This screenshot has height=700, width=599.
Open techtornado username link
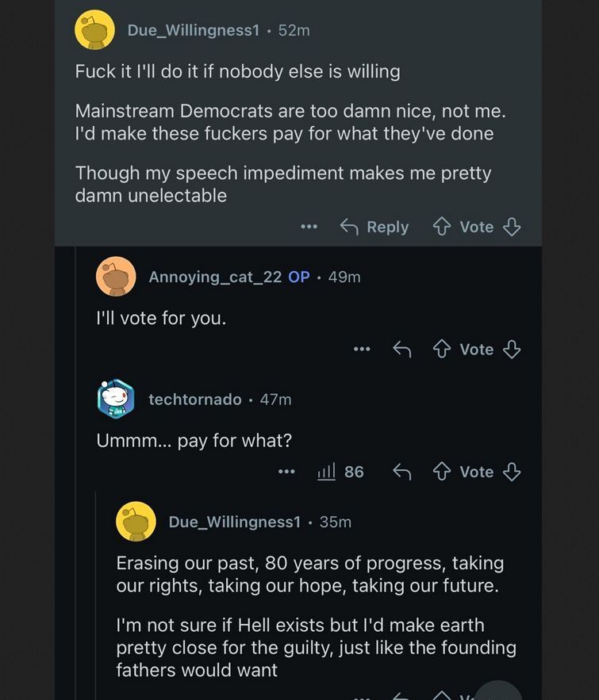point(195,400)
